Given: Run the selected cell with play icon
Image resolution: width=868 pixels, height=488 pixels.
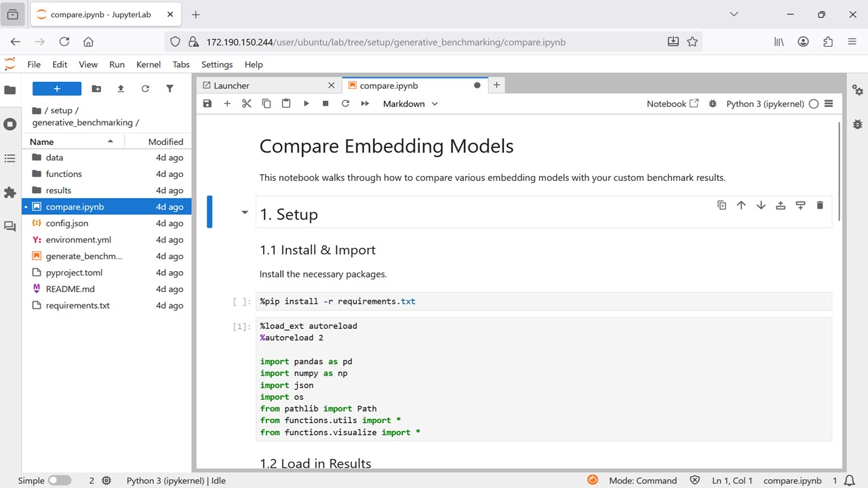Looking at the screenshot, I should pyautogui.click(x=306, y=104).
